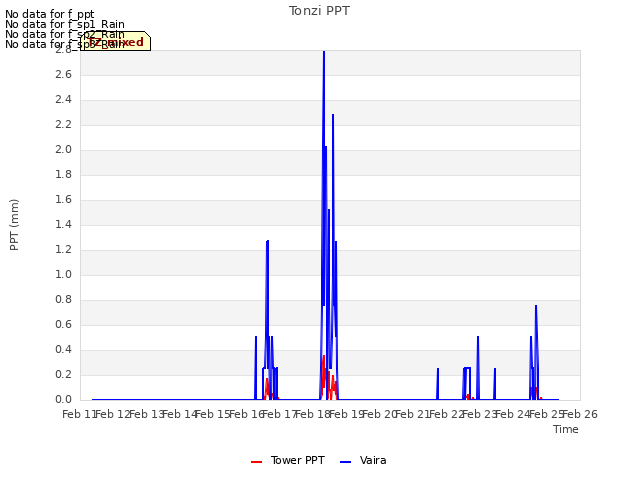Screen dimensions: 640x480
Task: Click the Tonzi PPT chart title
Action: (x=319, y=11)
